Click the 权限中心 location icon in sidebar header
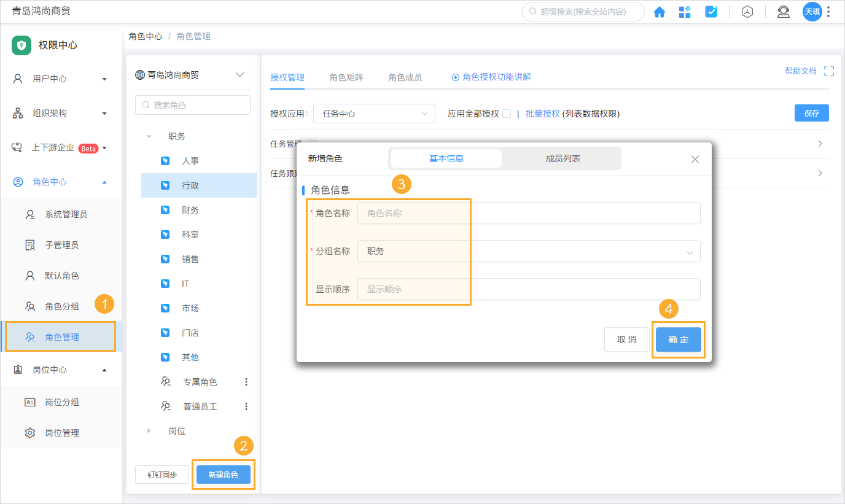The height and width of the screenshot is (504, 845). click(21, 45)
